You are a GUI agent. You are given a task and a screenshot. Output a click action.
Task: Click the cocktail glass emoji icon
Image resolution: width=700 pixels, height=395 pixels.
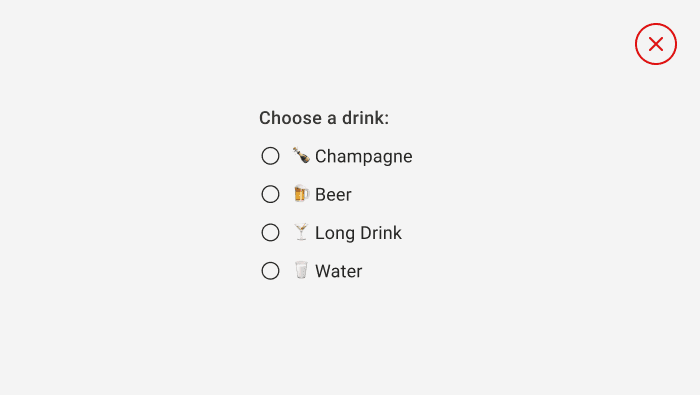pyautogui.click(x=301, y=232)
